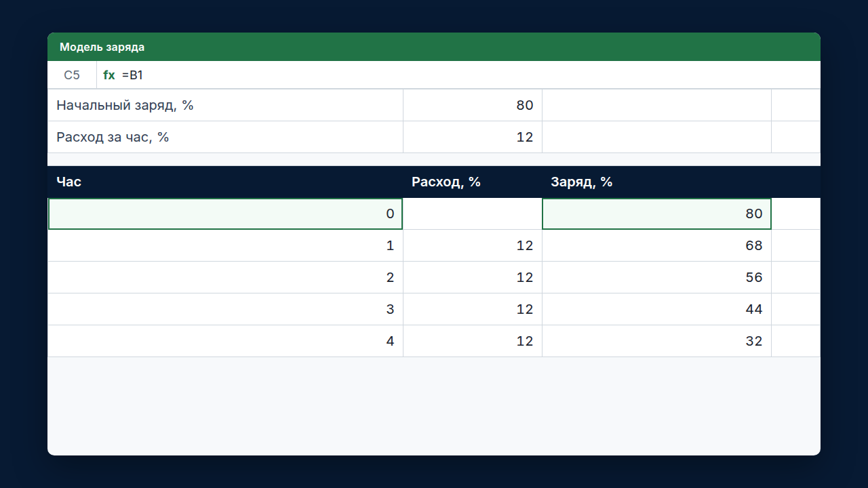Click the 'Модель заряда' title bar
The width and height of the screenshot is (868, 488).
click(x=434, y=47)
